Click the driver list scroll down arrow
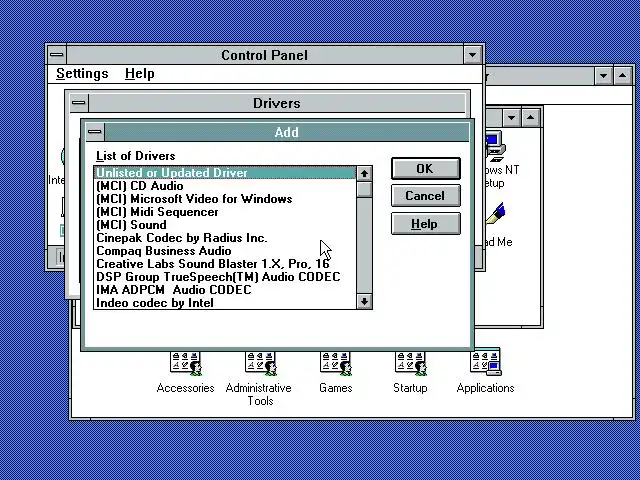This screenshot has height=480, width=640. click(364, 302)
